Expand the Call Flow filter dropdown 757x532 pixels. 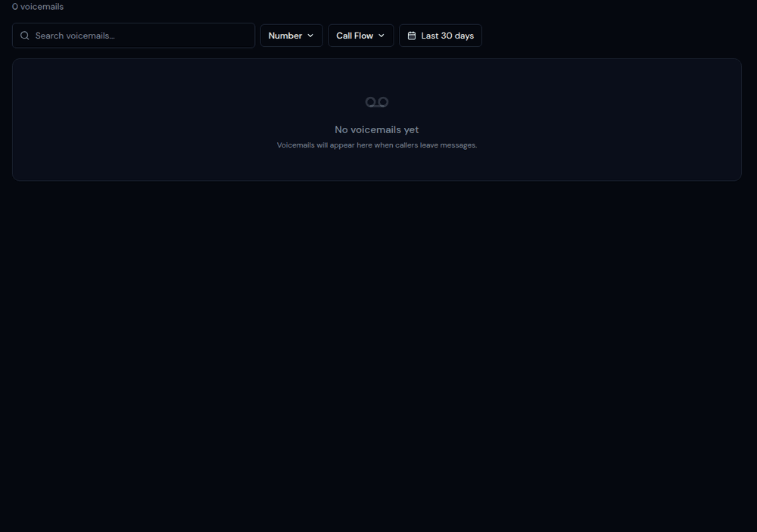[360, 36]
